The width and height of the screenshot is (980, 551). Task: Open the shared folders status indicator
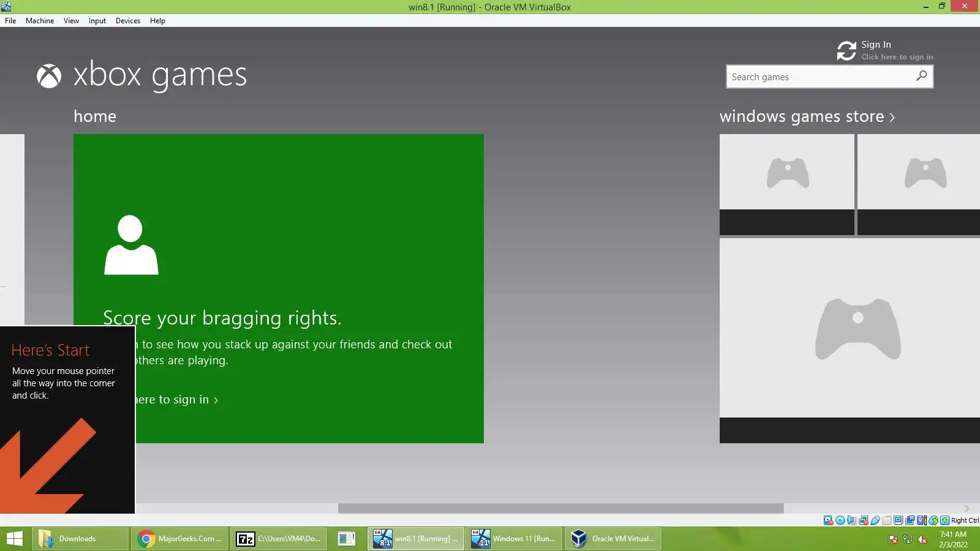click(x=886, y=520)
